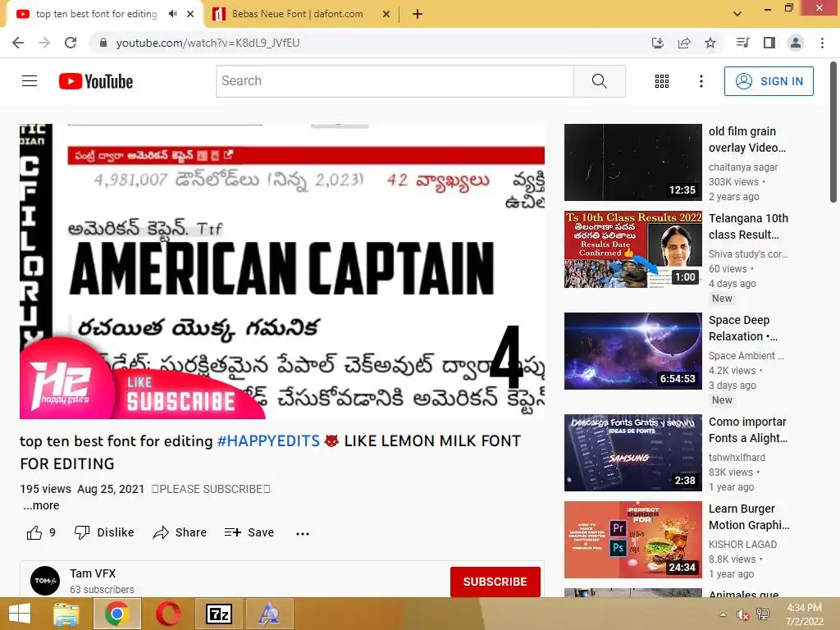The height and width of the screenshot is (630, 840).
Task: Like the video with thumbs up
Action: point(34,532)
